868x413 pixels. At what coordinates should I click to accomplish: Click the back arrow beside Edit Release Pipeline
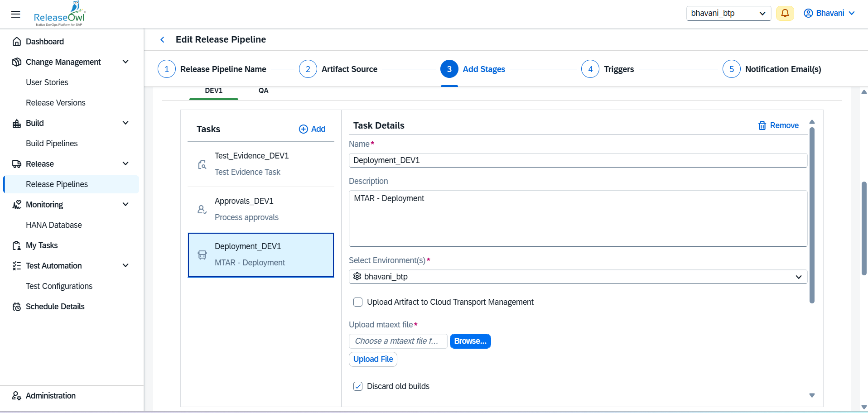[x=162, y=40]
